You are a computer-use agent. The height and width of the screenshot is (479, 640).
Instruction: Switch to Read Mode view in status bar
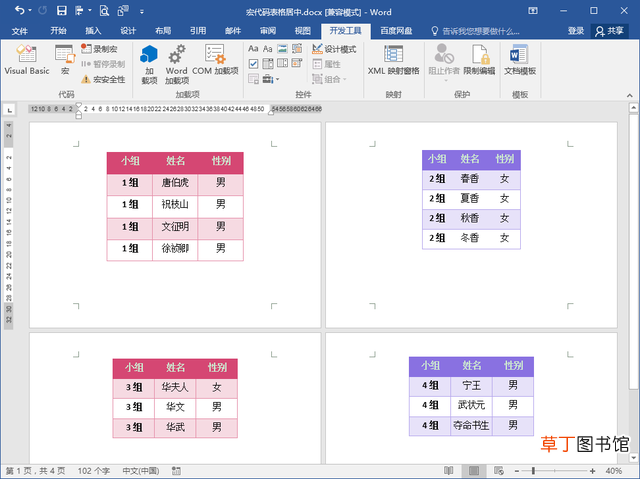(x=449, y=471)
